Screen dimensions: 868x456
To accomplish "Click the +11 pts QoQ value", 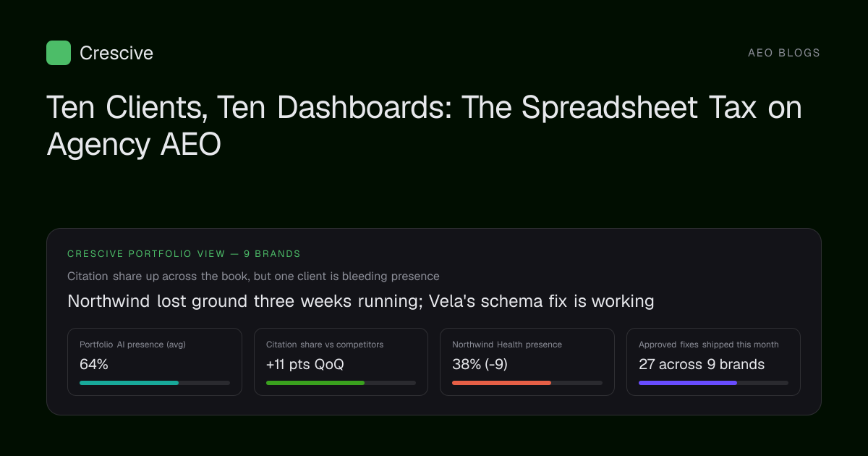I will coord(305,365).
